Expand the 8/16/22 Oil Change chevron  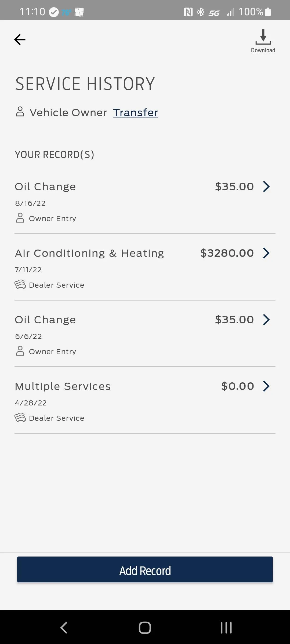click(266, 186)
